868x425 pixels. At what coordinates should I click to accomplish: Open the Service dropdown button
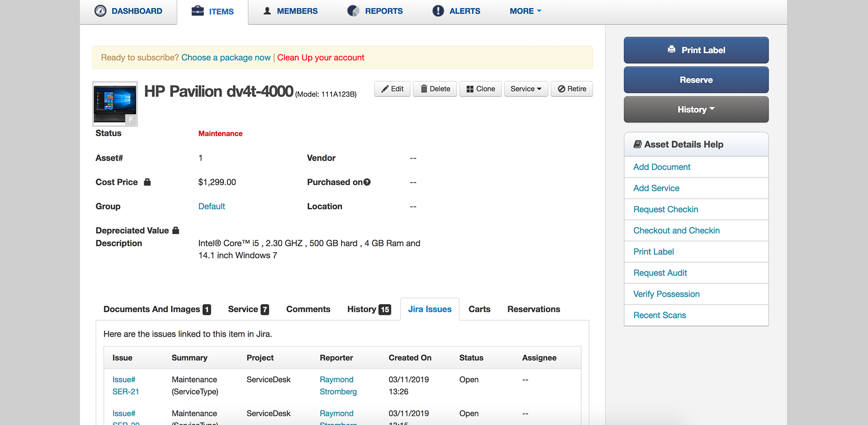(526, 89)
